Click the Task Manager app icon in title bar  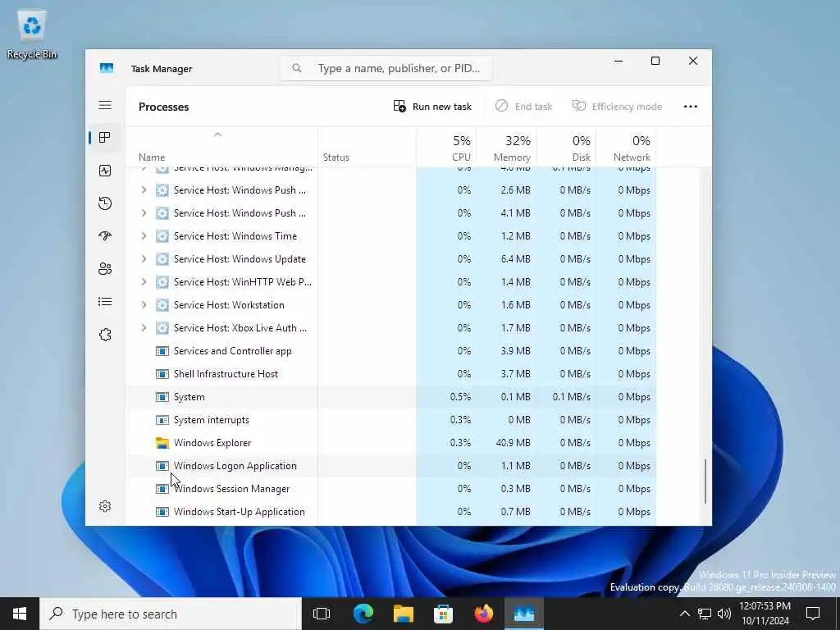[107, 69]
